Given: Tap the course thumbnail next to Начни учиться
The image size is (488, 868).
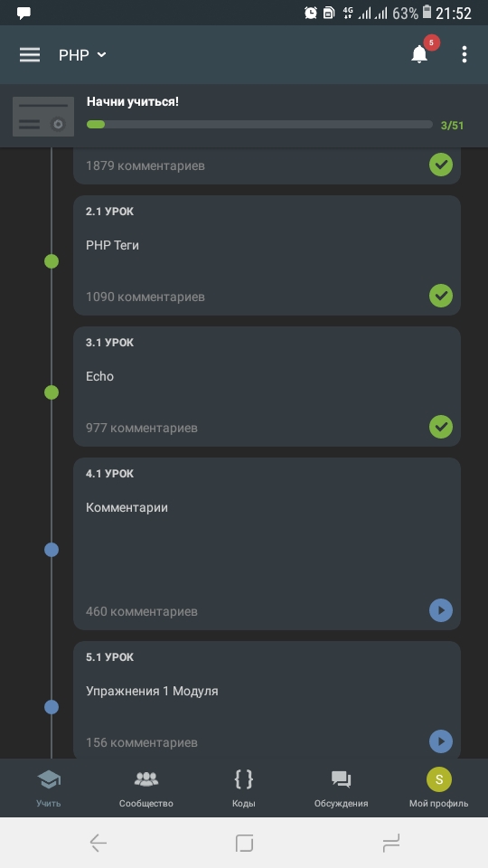Looking at the screenshot, I should [x=43, y=117].
